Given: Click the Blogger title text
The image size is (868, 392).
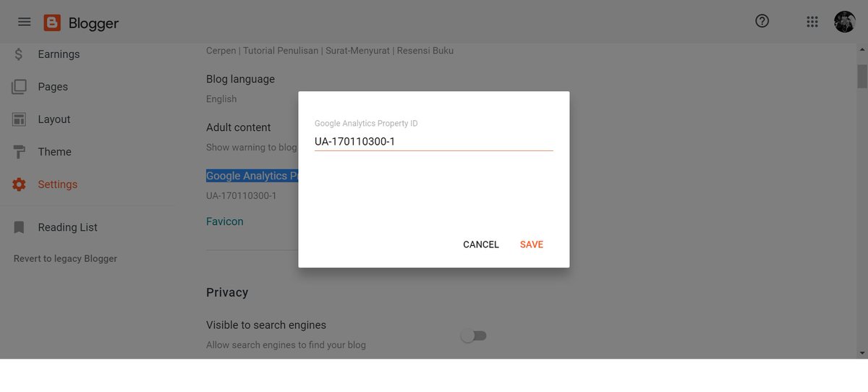Looking at the screenshot, I should point(93,23).
